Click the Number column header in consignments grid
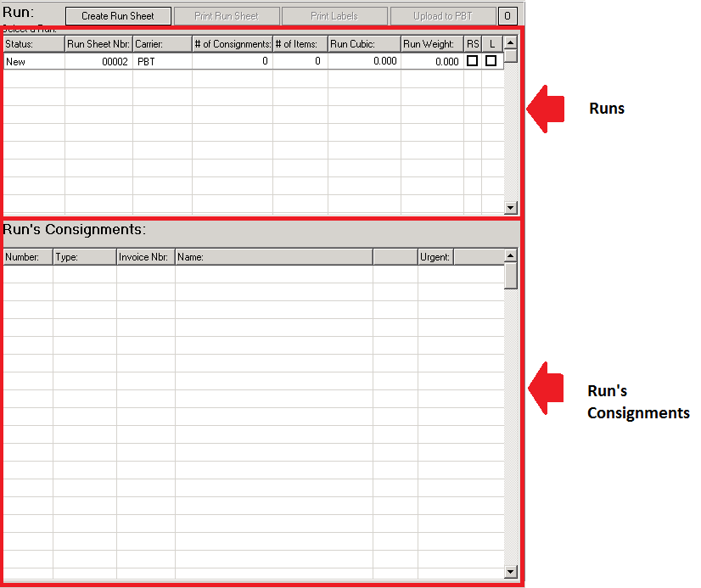Image resolution: width=701 pixels, height=588 pixels. point(28,257)
